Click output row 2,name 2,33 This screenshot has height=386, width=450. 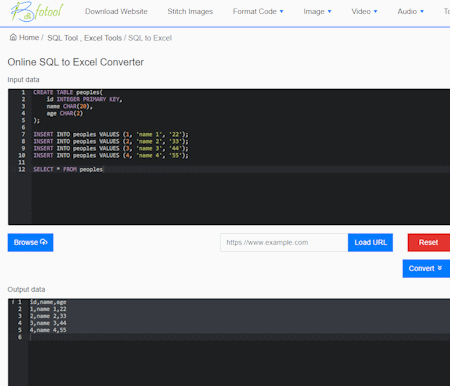point(48,316)
